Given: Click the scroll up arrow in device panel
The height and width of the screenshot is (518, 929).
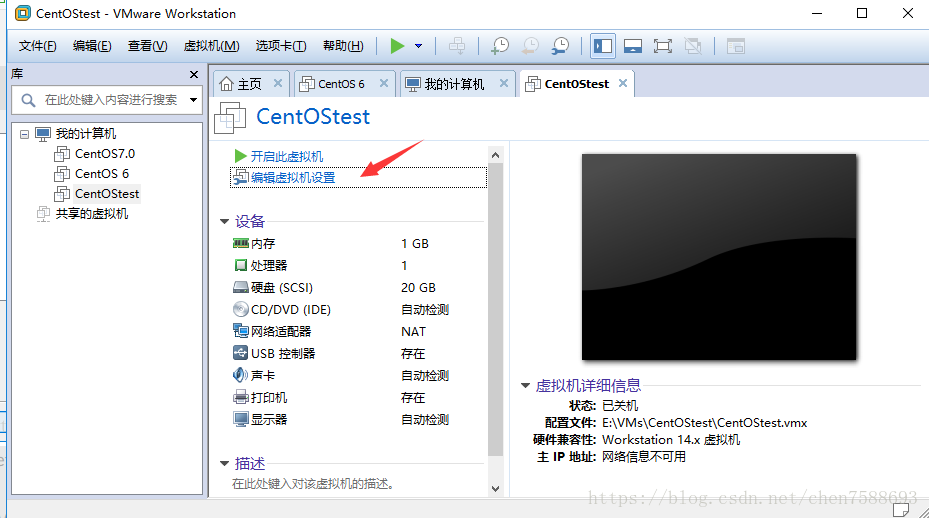Looking at the screenshot, I should (x=495, y=155).
